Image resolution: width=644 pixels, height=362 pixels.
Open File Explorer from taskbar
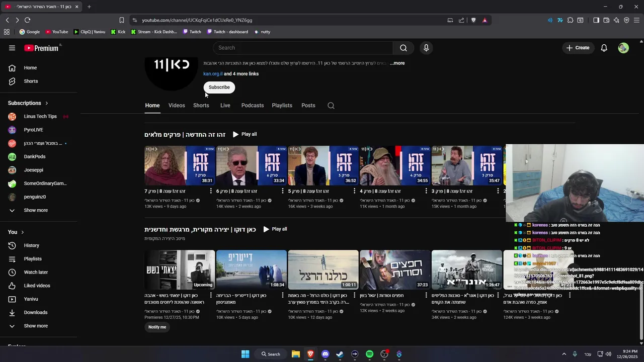click(296, 354)
